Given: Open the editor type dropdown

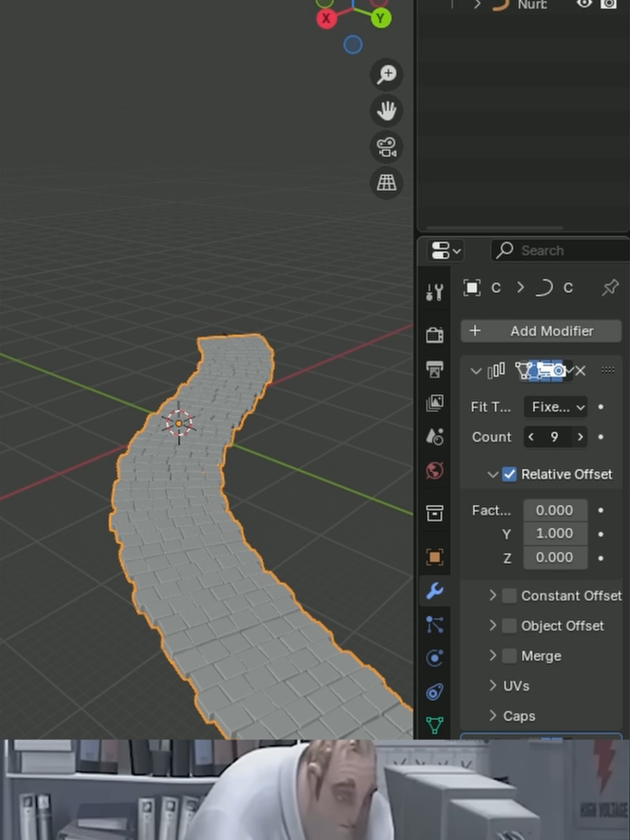Looking at the screenshot, I should 445,251.
